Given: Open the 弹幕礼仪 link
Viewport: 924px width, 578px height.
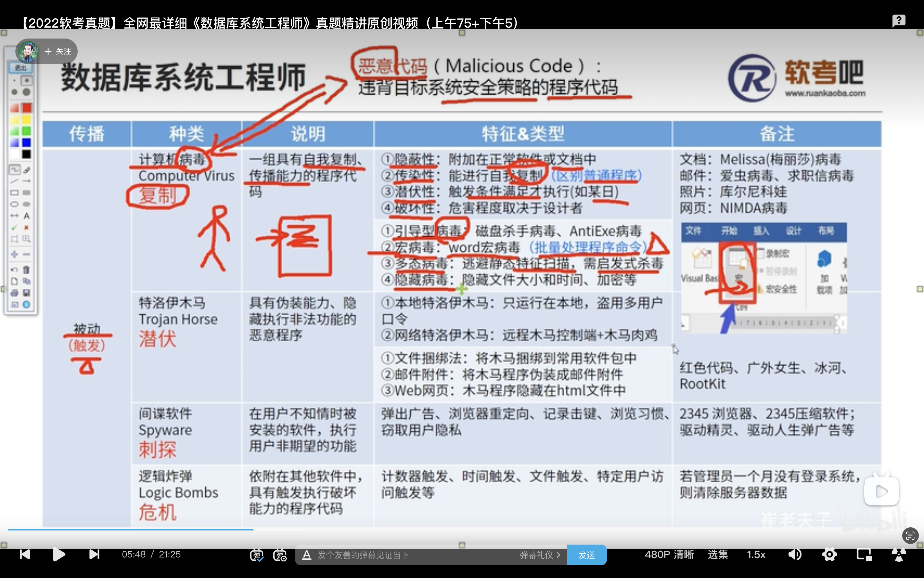Looking at the screenshot, I should [540, 555].
